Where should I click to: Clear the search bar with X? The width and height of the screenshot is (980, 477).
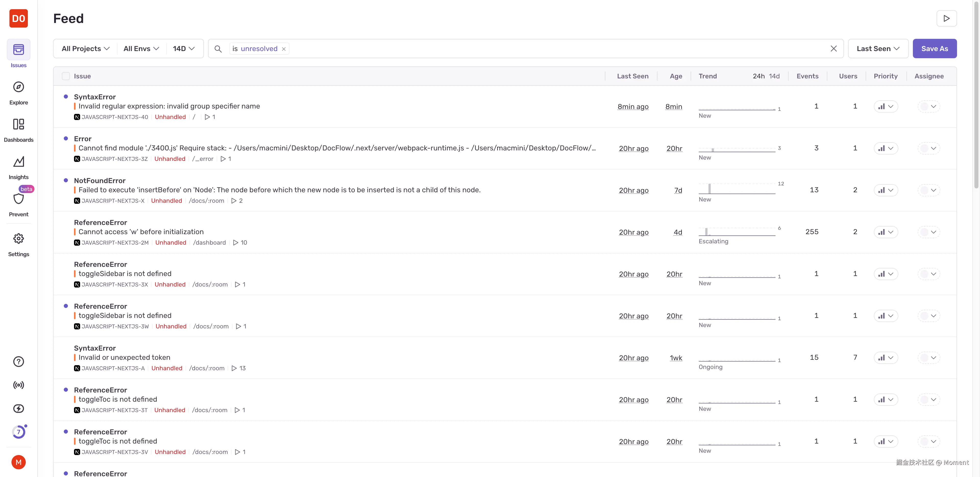(x=833, y=49)
